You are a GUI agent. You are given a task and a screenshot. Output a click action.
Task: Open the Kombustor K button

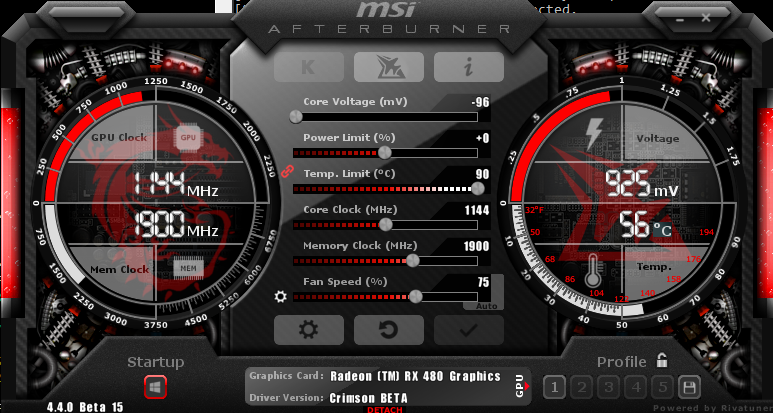[309, 67]
